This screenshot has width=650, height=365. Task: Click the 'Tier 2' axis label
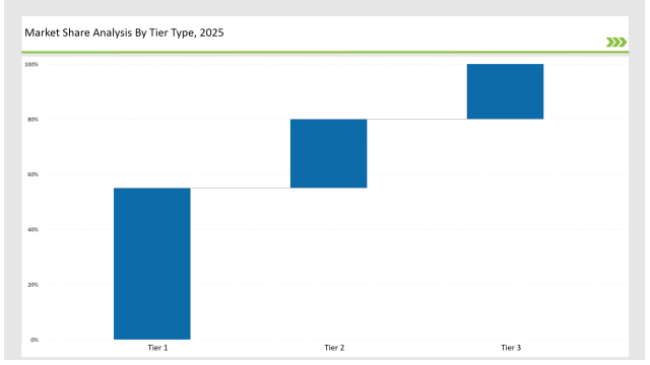[x=334, y=348]
